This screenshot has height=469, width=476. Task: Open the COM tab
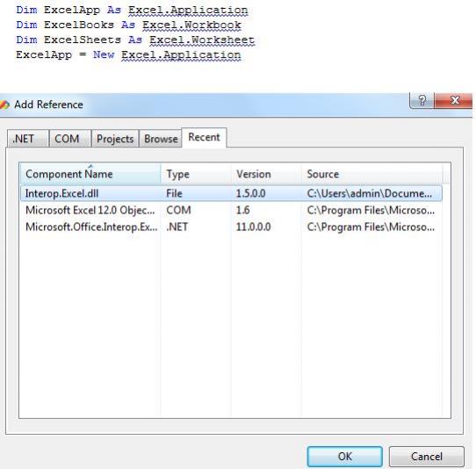click(x=70, y=139)
